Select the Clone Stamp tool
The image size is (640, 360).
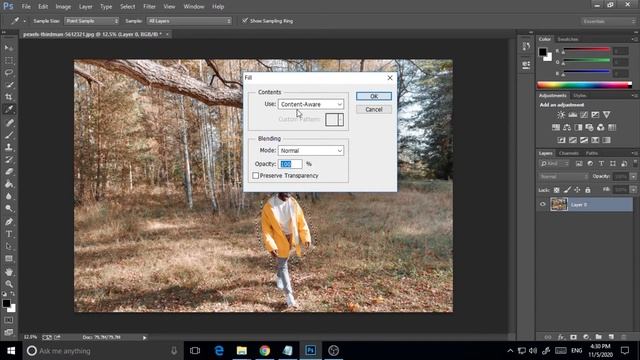(9, 147)
